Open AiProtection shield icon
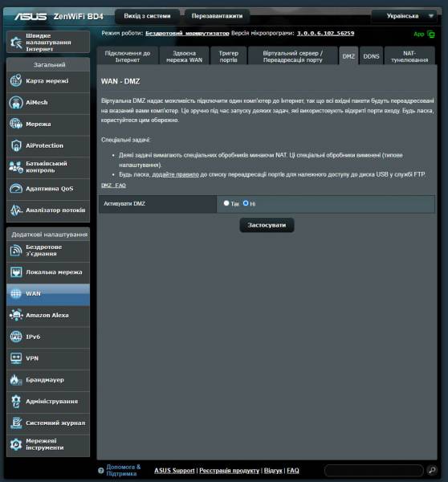448x482 pixels. click(16, 145)
